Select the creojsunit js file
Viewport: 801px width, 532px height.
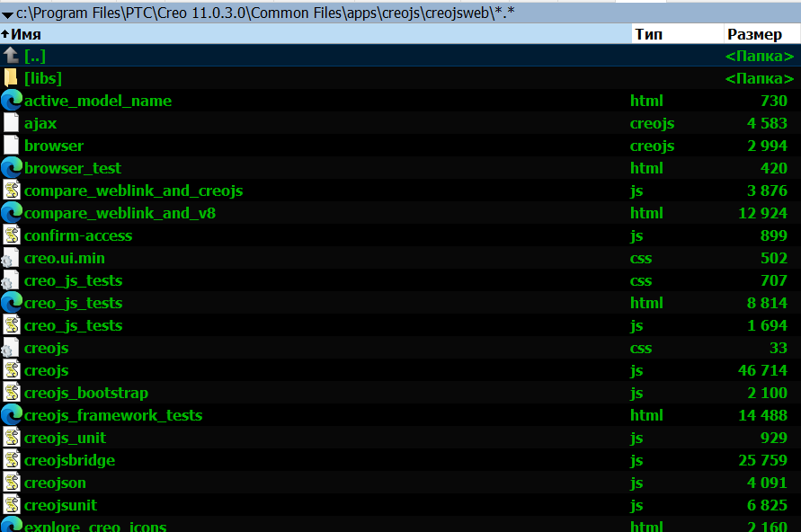click(x=60, y=505)
